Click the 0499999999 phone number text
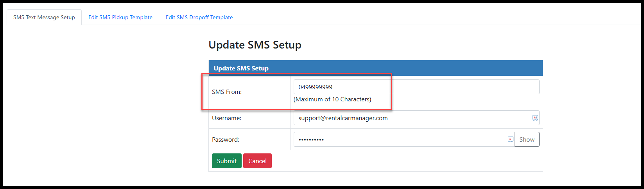Screen dimensions: 644x189 [x=315, y=87]
